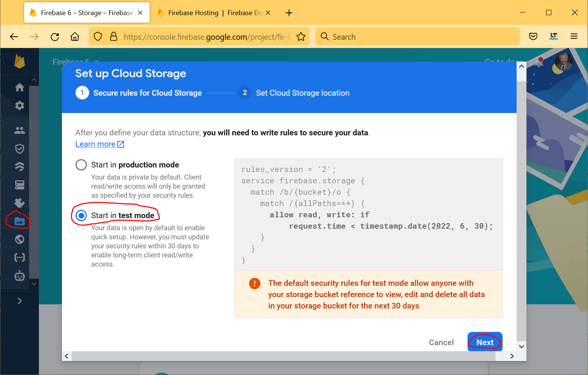The height and width of the screenshot is (375, 588).
Task: Switch to Firebase Hosting docs tab
Action: tap(211, 13)
